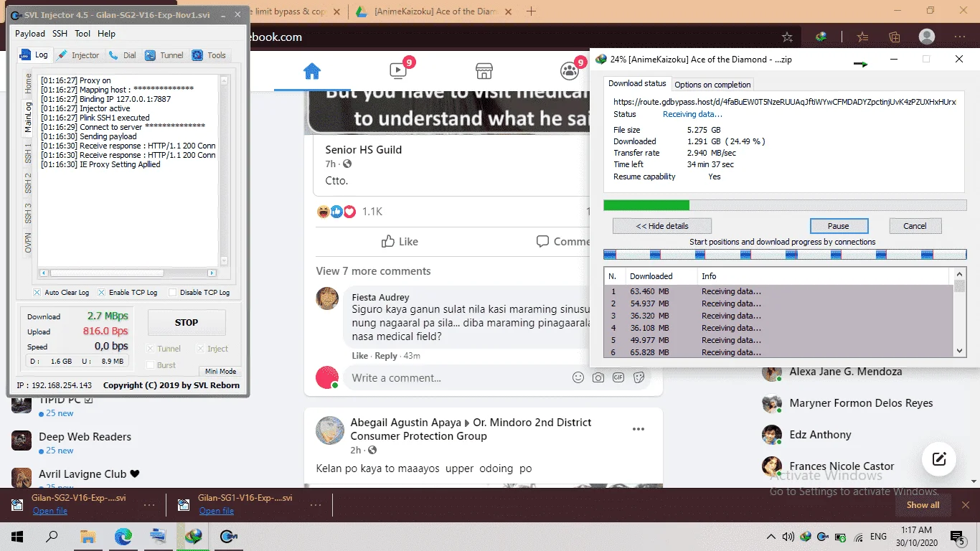The image size is (980, 551).
Task: Open Facebook Groups icon
Action: tap(570, 70)
